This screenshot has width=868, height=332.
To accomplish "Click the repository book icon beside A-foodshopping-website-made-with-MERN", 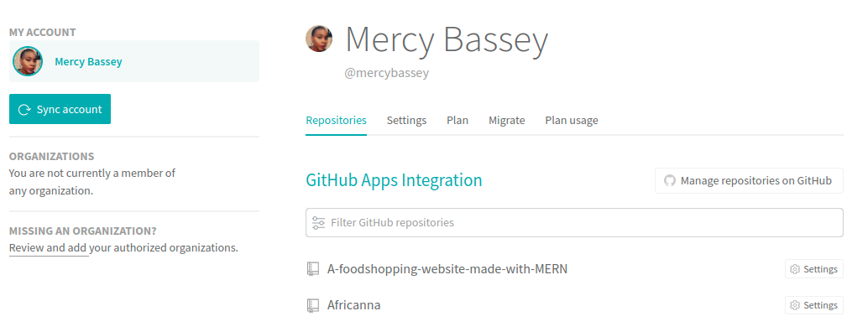I will [x=313, y=270].
